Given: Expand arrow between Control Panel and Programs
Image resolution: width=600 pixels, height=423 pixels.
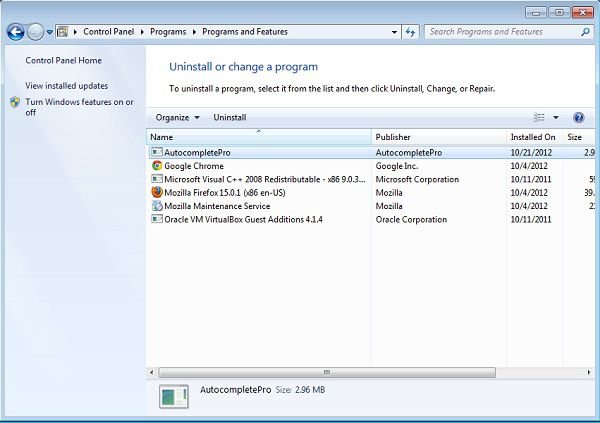Looking at the screenshot, I should coord(142,32).
